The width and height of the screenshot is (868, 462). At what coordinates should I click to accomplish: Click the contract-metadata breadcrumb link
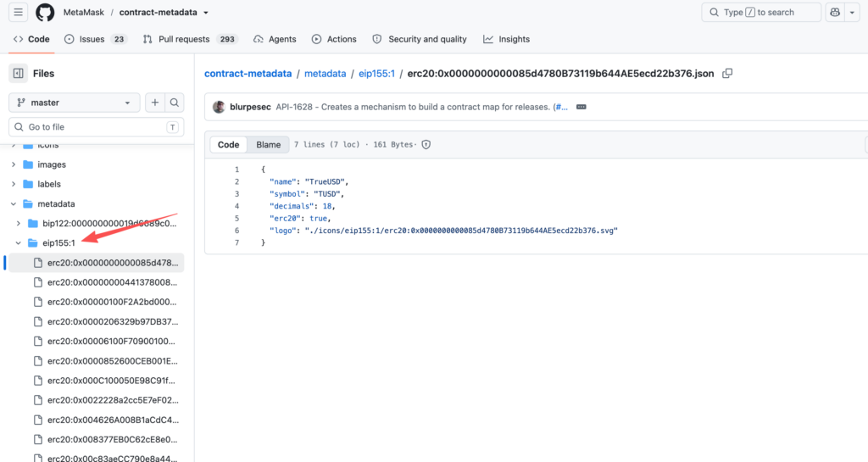[x=248, y=74]
